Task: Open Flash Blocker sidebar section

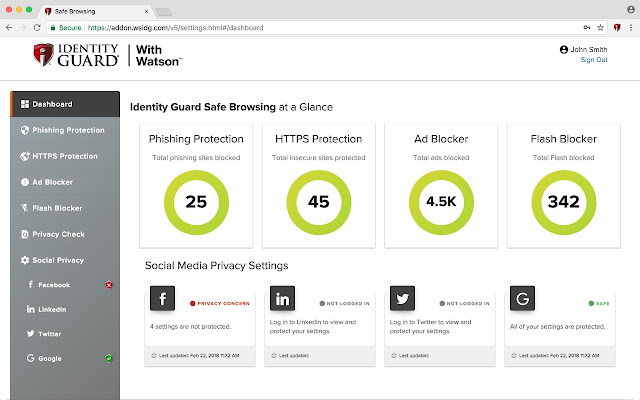Action: 56,208
